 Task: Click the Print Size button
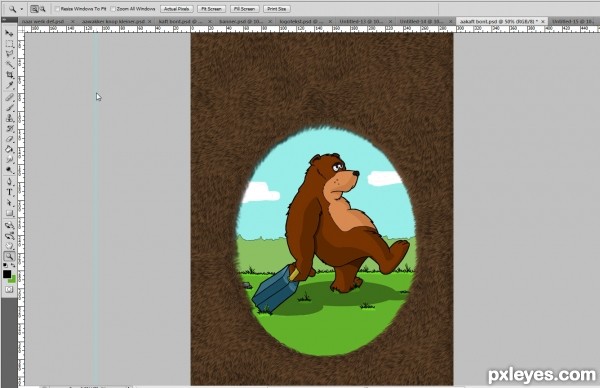coord(277,8)
